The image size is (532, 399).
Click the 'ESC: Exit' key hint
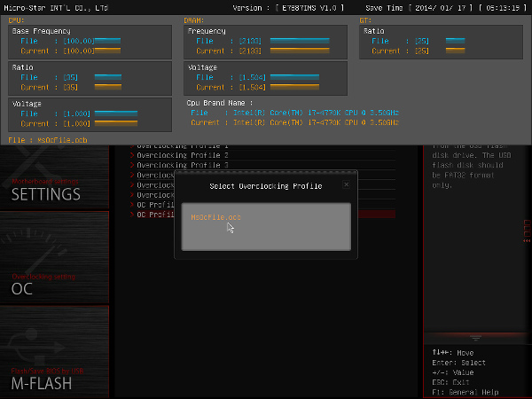point(450,382)
